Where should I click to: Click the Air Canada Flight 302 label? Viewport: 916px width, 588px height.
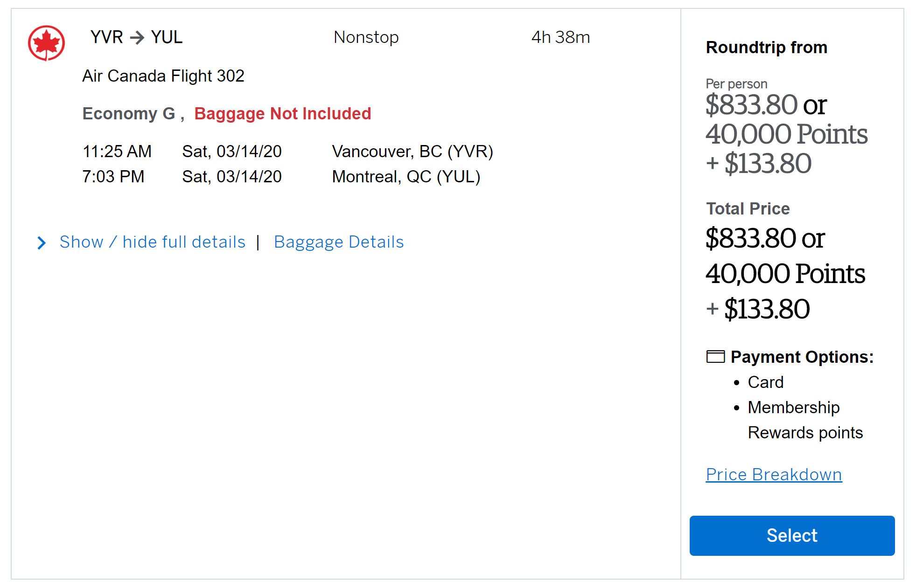[163, 76]
